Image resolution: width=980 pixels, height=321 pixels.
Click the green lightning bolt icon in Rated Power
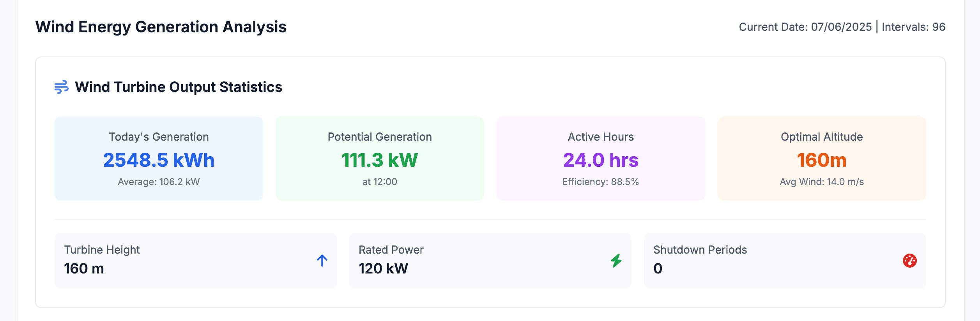tap(616, 261)
